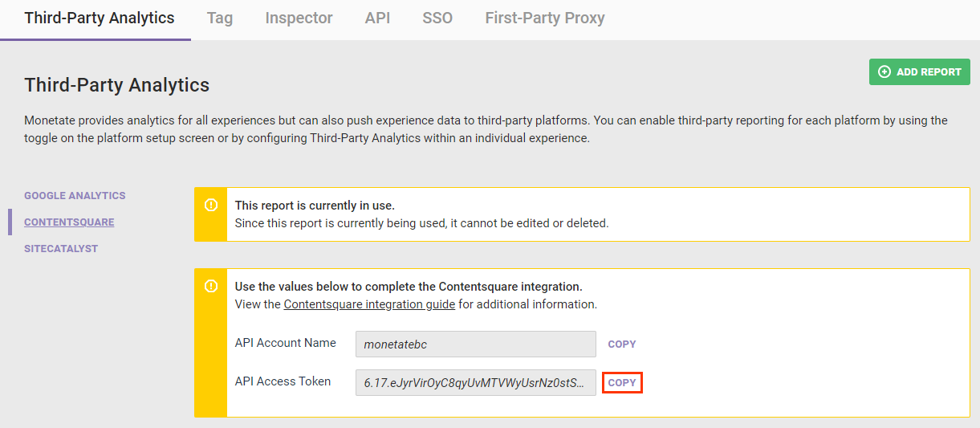This screenshot has height=428, width=980.
Task: Open the API tab
Action: pyautogui.click(x=377, y=18)
